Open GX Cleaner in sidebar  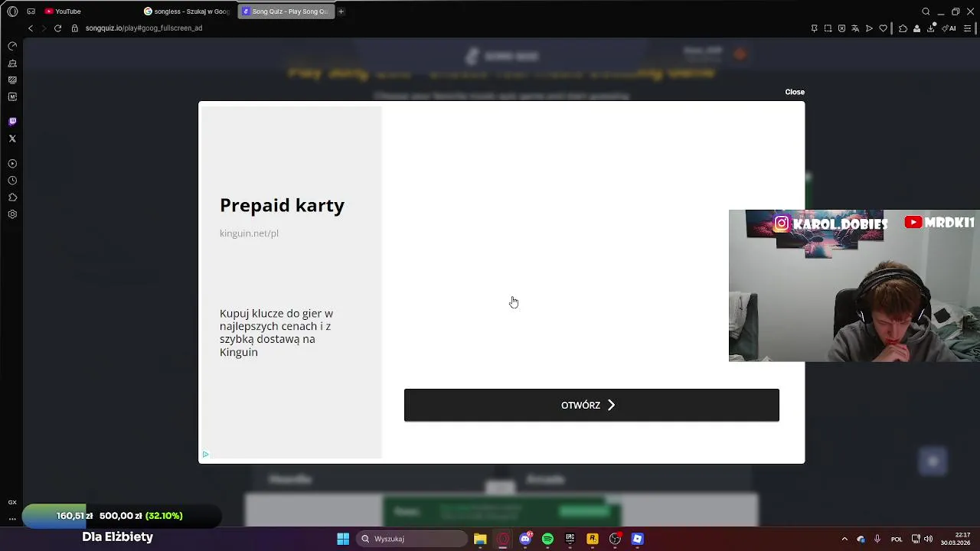(x=12, y=64)
